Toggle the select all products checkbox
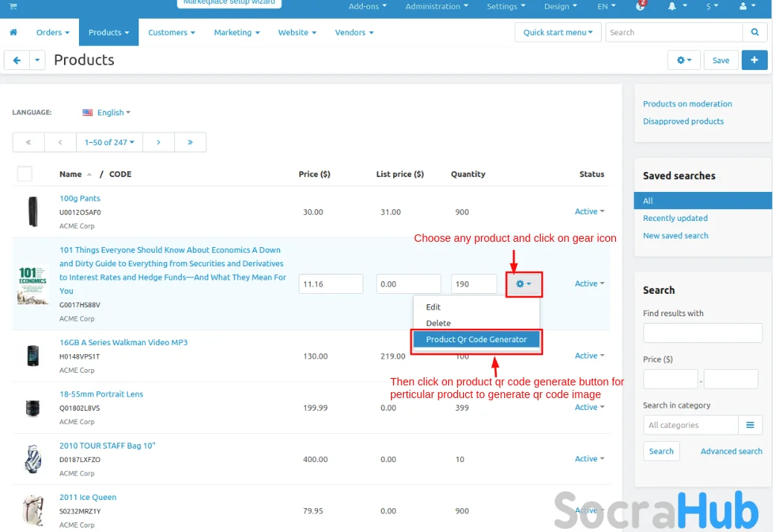This screenshot has height=532, width=773. [x=25, y=174]
